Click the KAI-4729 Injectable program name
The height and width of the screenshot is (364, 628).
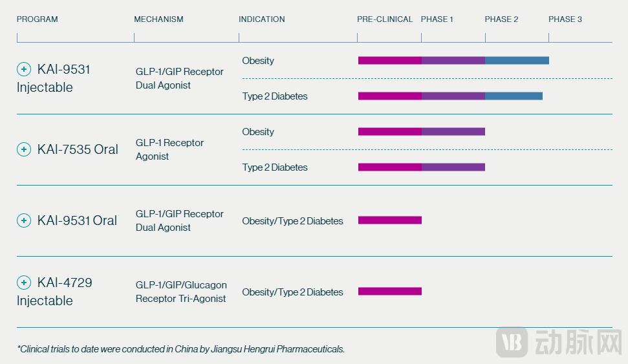[54, 292]
